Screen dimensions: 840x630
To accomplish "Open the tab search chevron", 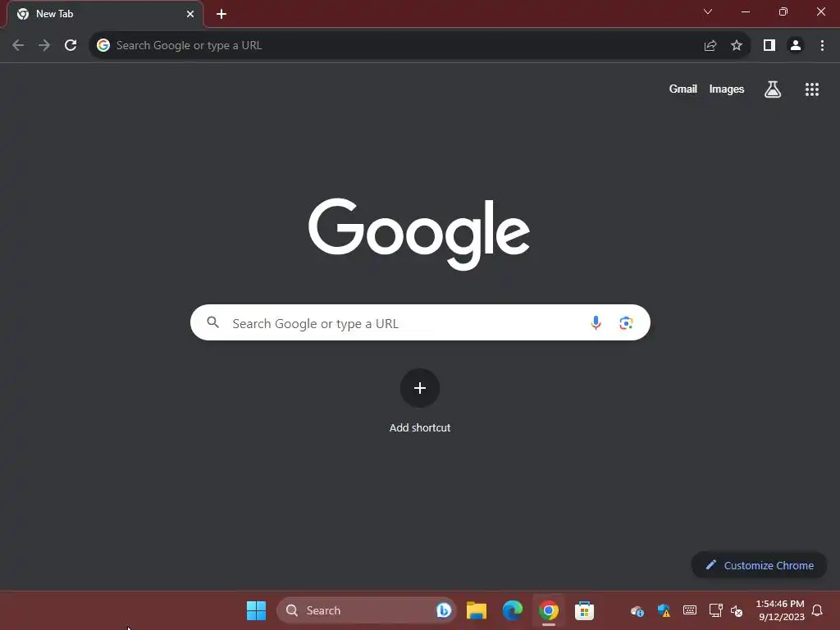I will point(708,11).
